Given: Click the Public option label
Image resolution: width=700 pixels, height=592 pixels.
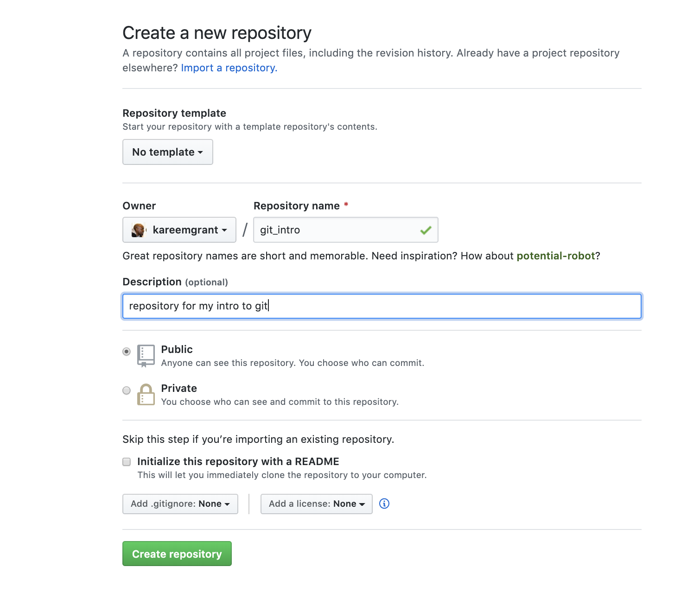Looking at the screenshot, I should tap(177, 350).
